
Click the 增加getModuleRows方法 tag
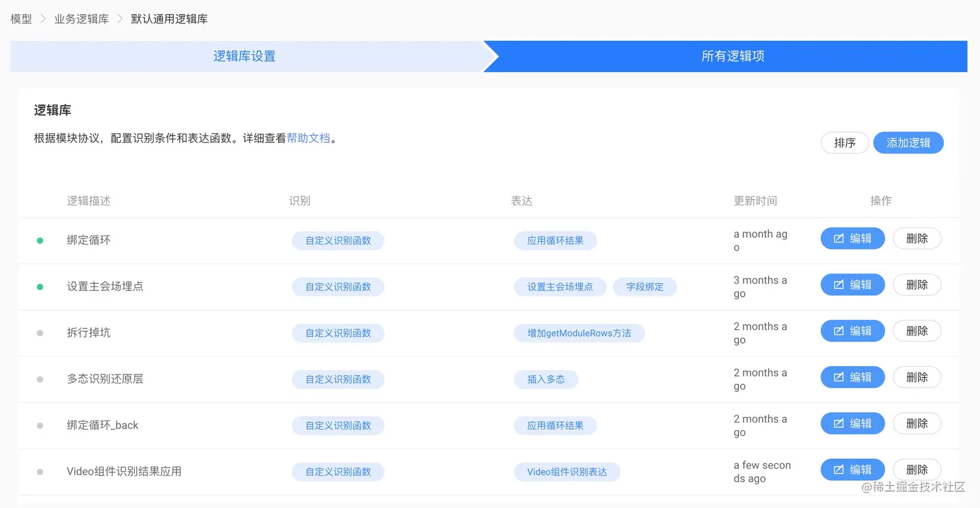coord(579,333)
